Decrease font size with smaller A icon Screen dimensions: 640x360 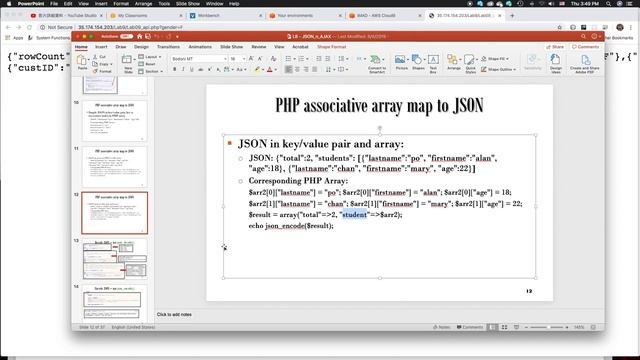[260, 59]
